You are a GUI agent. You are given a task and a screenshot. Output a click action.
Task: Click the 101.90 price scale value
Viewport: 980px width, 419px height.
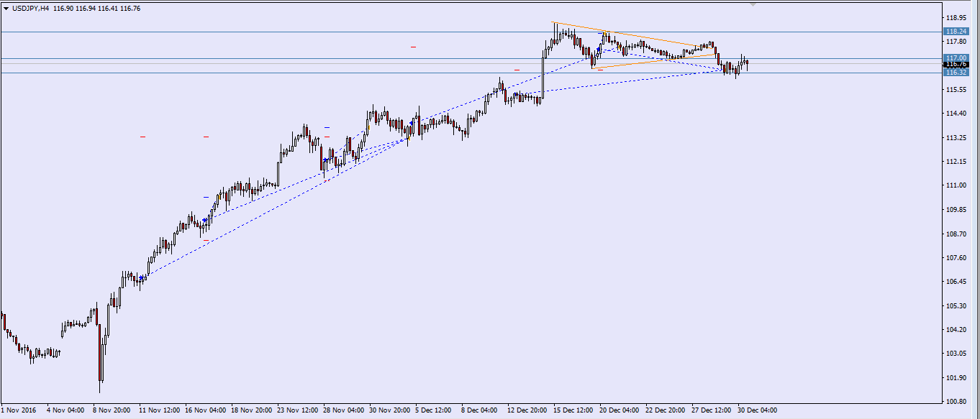pyautogui.click(x=956, y=378)
